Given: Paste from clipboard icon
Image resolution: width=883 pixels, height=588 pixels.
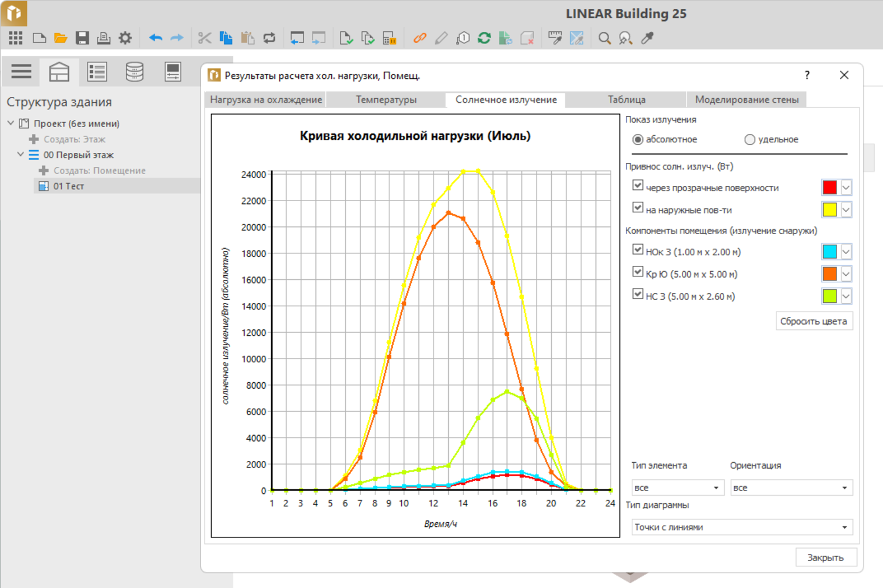Looking at the screenshot, I should pyautogui.click(x=248, y=38).
